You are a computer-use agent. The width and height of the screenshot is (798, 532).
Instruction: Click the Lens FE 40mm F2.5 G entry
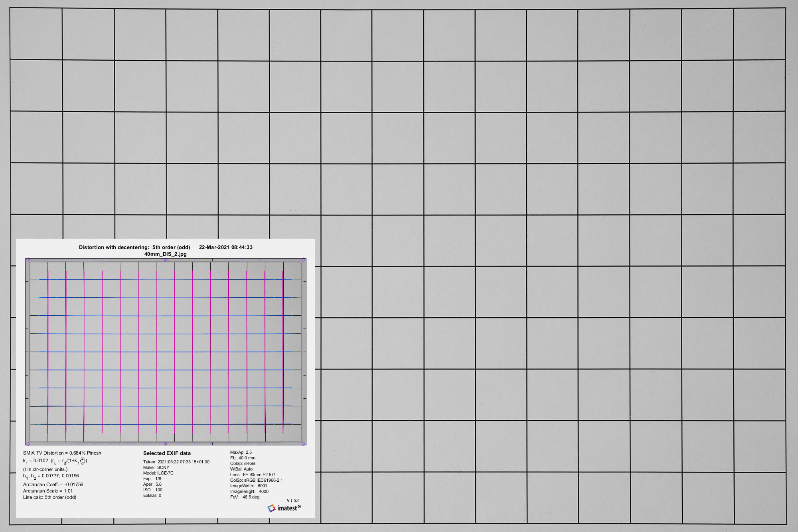click(253, 475)
